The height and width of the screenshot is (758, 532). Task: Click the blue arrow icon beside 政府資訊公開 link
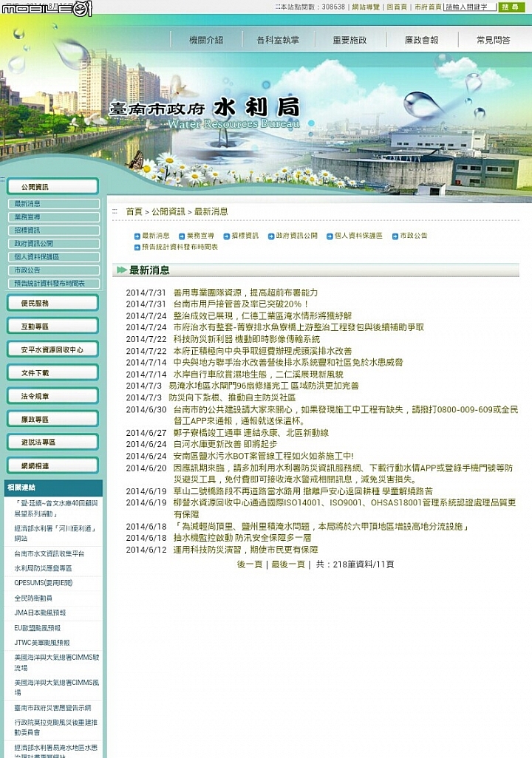tap(271, 236)
